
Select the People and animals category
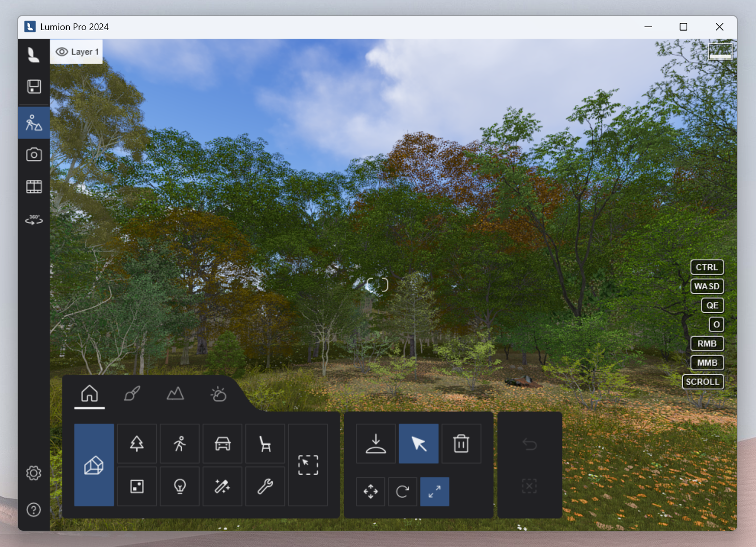179,444
